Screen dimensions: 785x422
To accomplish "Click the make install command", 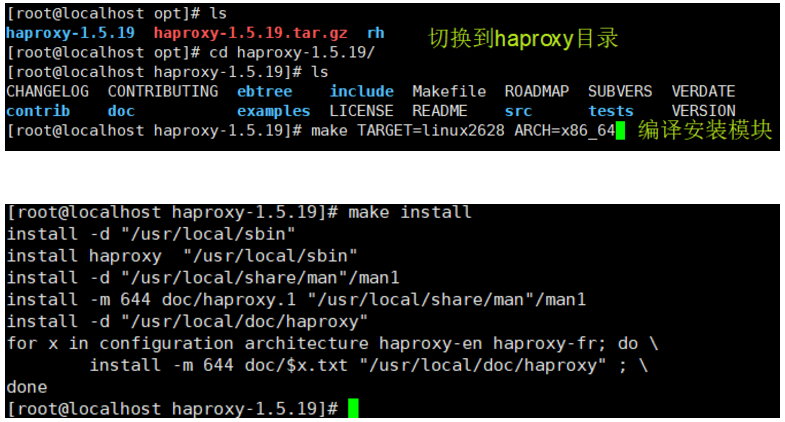I will pyautogui.click(x=410, y=212).
